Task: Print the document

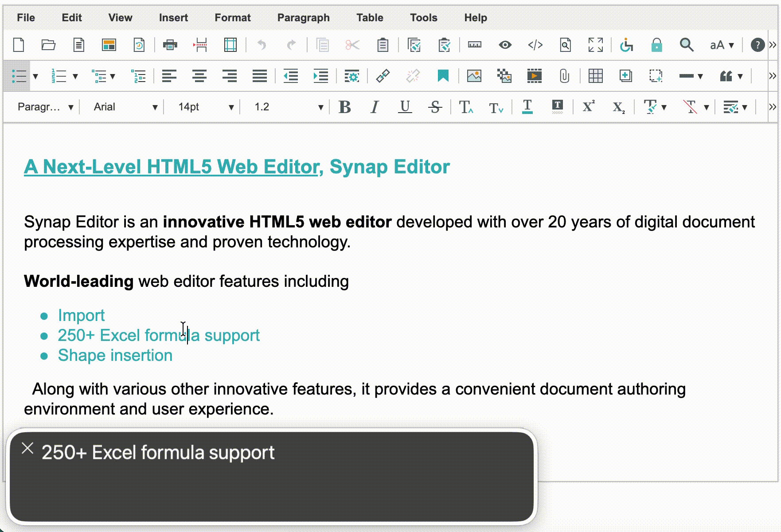Action: click(170, 45)
